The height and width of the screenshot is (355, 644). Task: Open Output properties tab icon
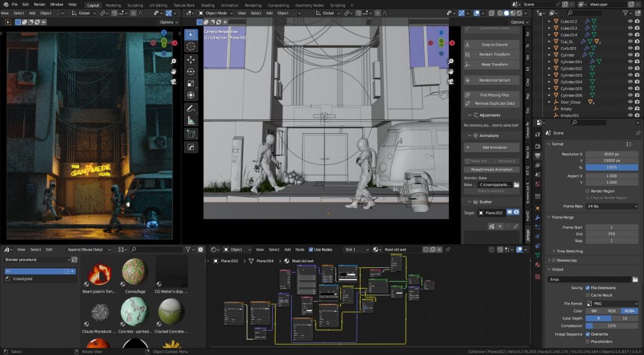[538, 156]
